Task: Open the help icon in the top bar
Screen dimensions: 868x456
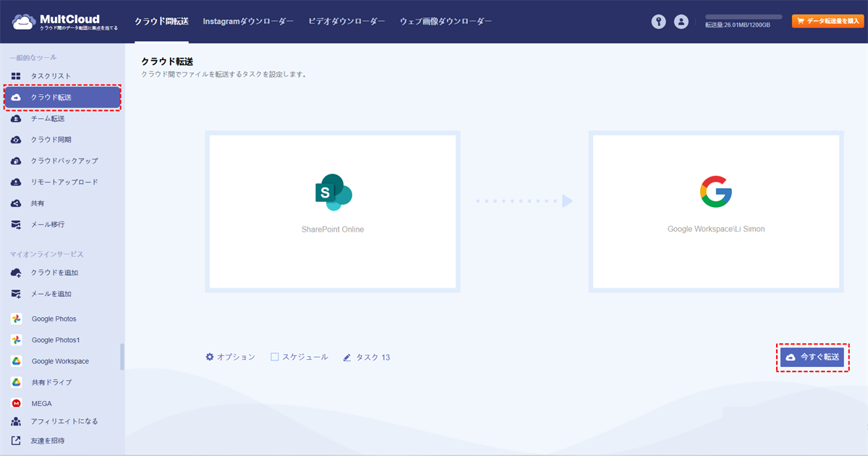Action: (658, 21)
